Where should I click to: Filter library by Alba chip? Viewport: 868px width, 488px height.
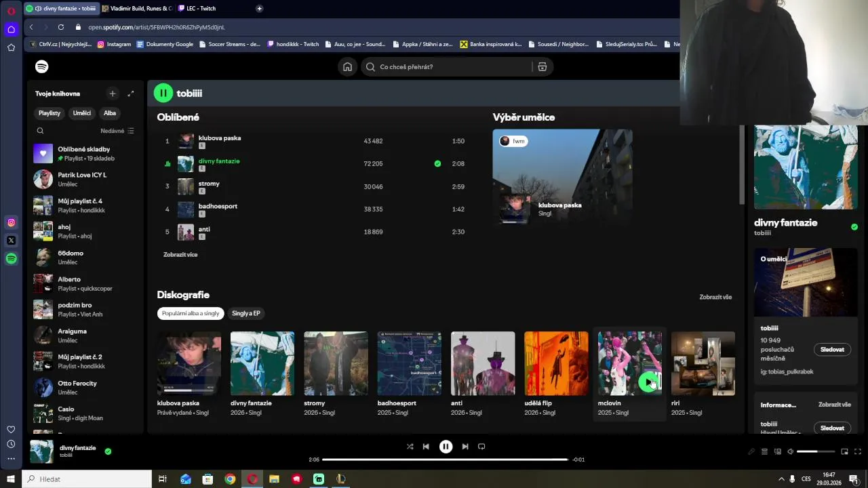[x=110, y=113]
